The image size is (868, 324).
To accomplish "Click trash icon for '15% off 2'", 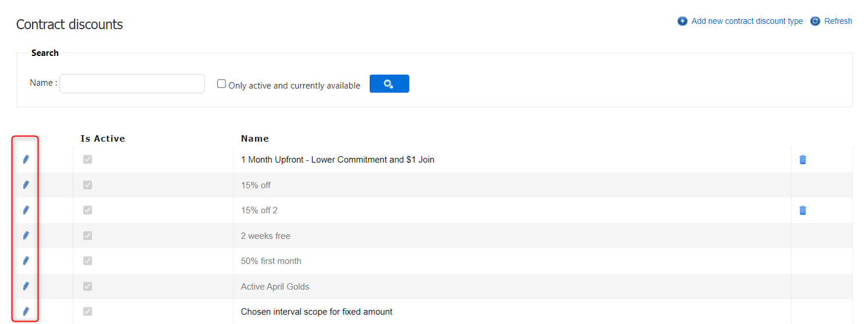I will (802, 210).
